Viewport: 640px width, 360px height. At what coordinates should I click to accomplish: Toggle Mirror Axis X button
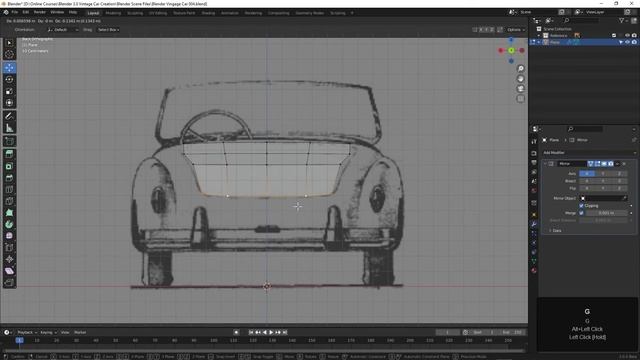(587, 173)
